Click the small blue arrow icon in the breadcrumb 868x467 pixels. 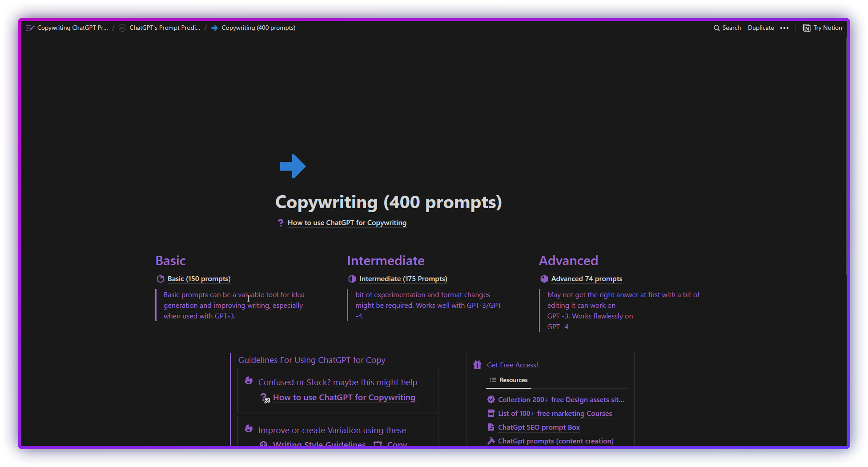coord(214,28)
